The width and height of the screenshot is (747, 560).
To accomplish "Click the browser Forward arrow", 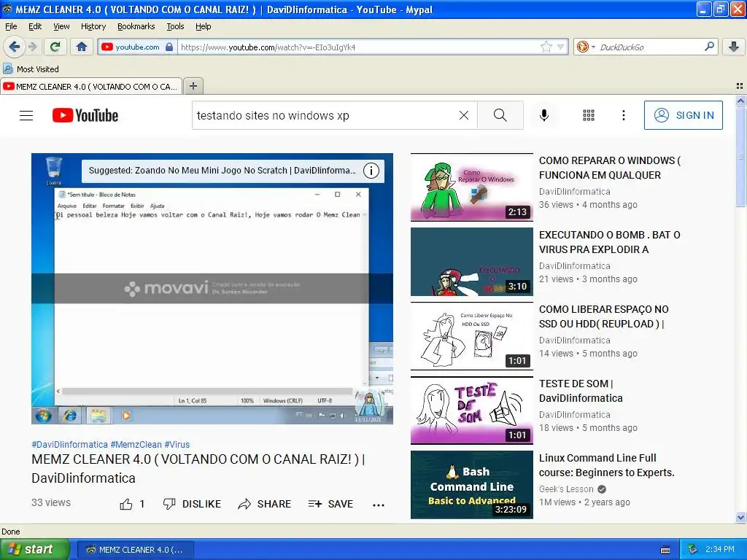I will tap(32, 47).
